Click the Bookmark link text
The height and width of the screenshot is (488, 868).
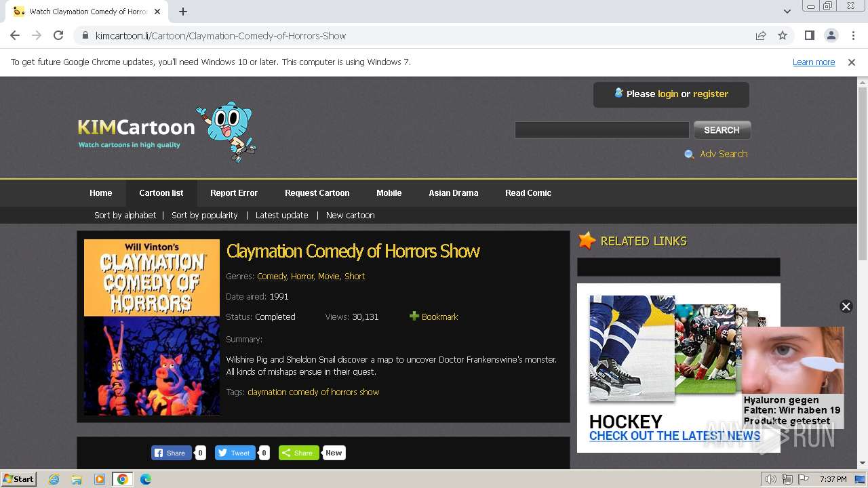click(x=439, y=317)
